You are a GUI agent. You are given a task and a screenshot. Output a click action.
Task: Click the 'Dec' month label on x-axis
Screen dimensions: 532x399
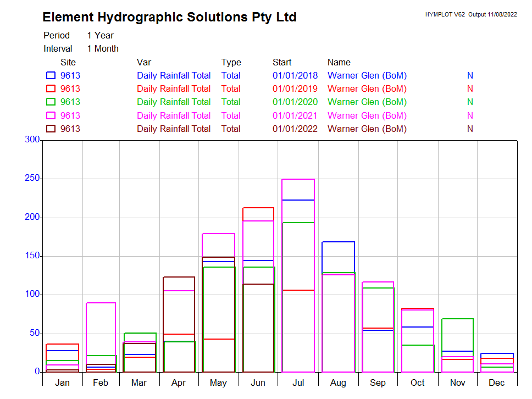497,383
